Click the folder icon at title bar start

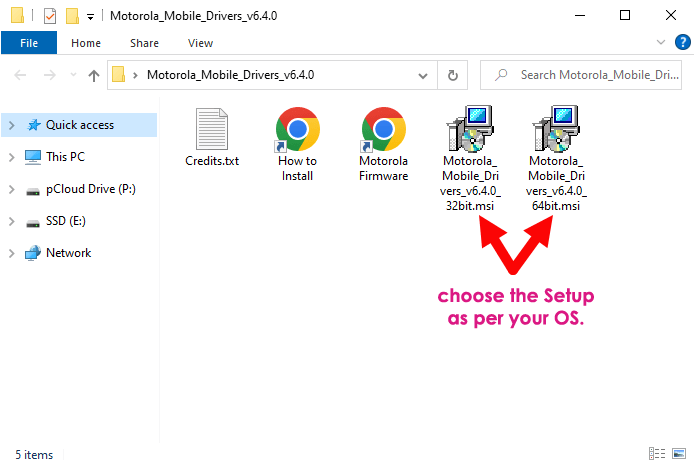point(17,16)
